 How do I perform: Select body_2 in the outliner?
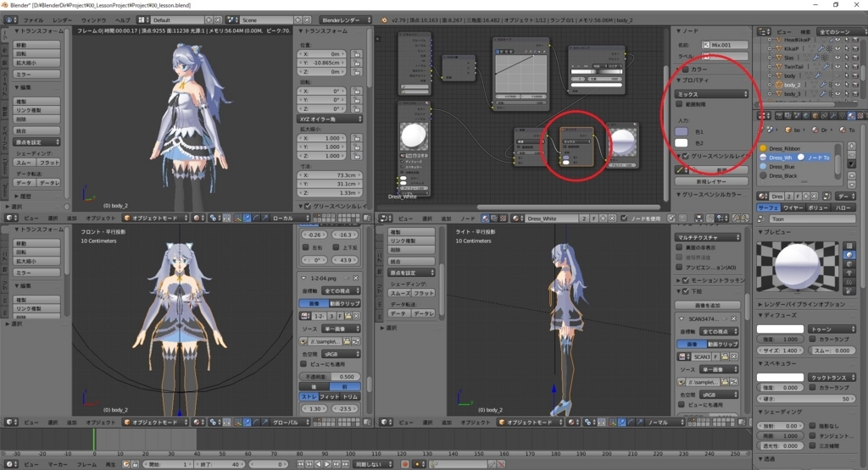tap(793, 85)
